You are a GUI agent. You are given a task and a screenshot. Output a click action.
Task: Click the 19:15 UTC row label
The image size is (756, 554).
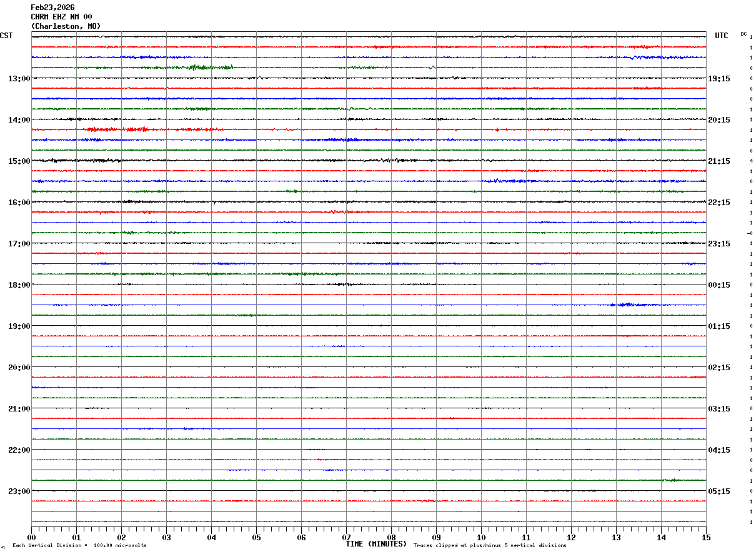(719, 79)
